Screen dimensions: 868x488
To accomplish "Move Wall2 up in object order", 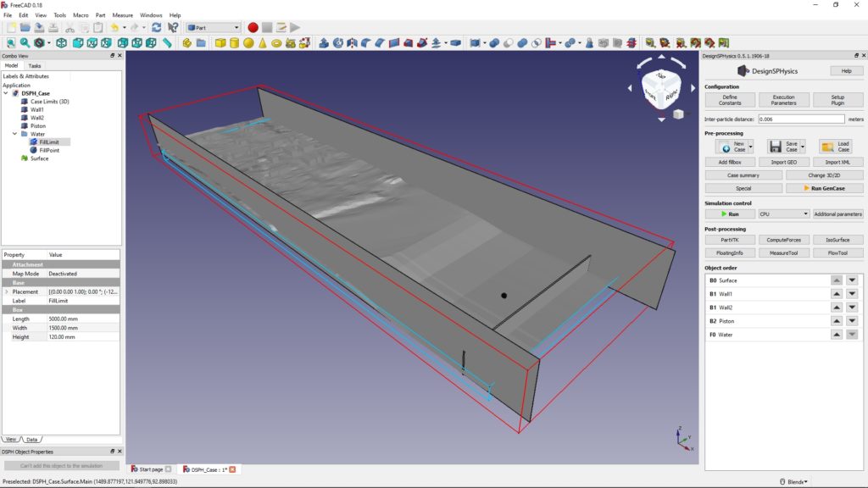I will point(837,308).
